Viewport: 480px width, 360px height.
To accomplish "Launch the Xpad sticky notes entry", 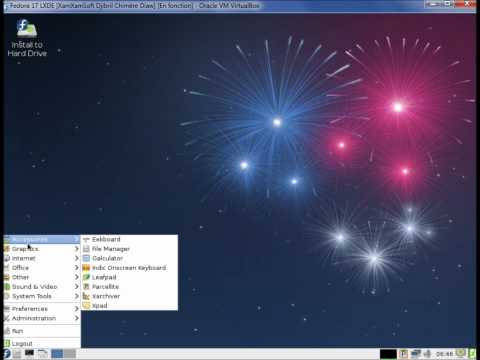I will tap(129, 305).
